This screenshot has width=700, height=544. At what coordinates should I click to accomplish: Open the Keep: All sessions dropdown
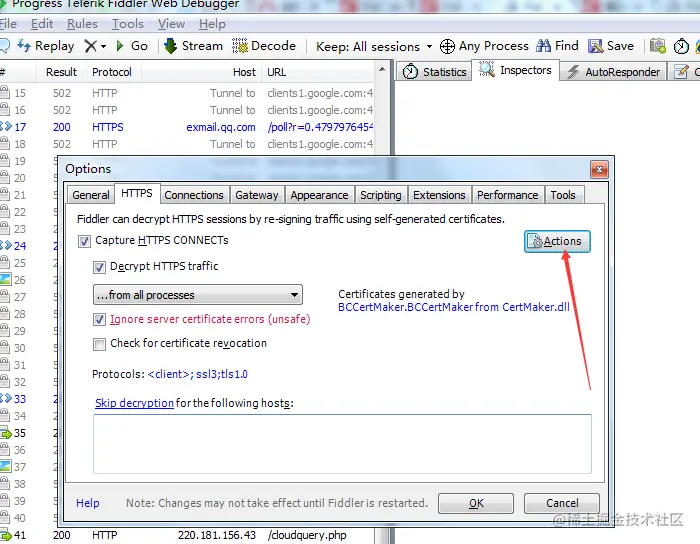[x=374, y=46]
